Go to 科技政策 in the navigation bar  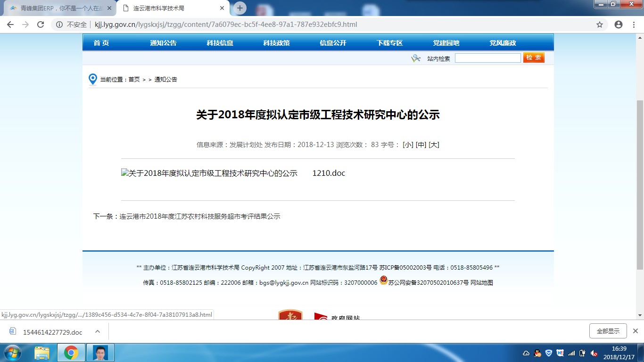(x=276, y=43)
